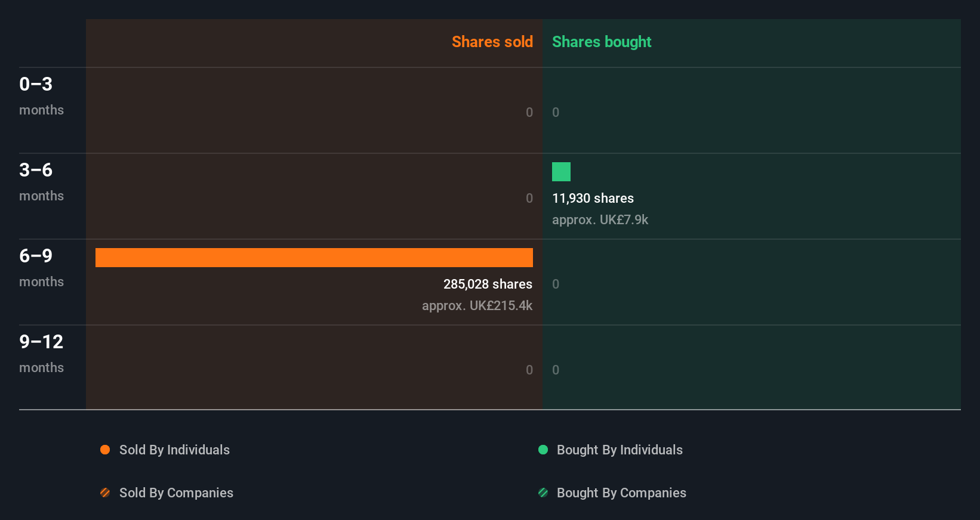Click the bought '0' in the 6–9 months row
Viewport: 980px width, 520px height.
[x=556, y=284]
